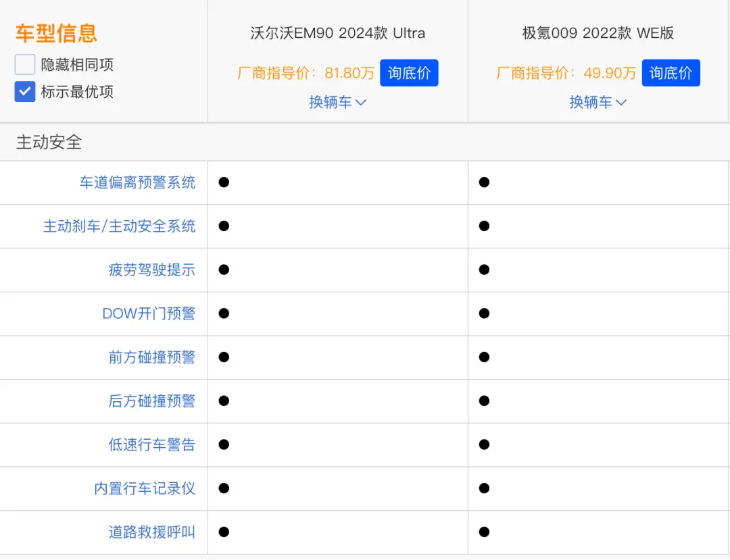Viewport: 730px width, 560px height.
Task: Click 询底价 for 极氪009
Action: 671,73
